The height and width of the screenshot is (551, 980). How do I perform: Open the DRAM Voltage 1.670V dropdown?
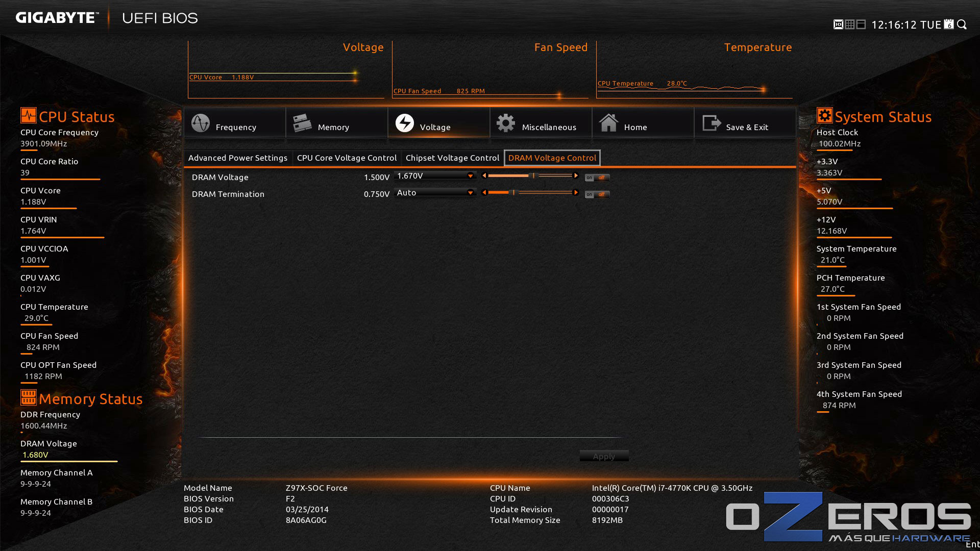point(435,176)
